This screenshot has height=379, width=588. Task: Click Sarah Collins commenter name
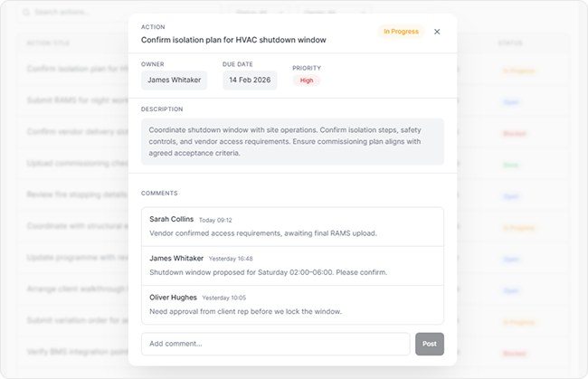[x=171, y=219]
